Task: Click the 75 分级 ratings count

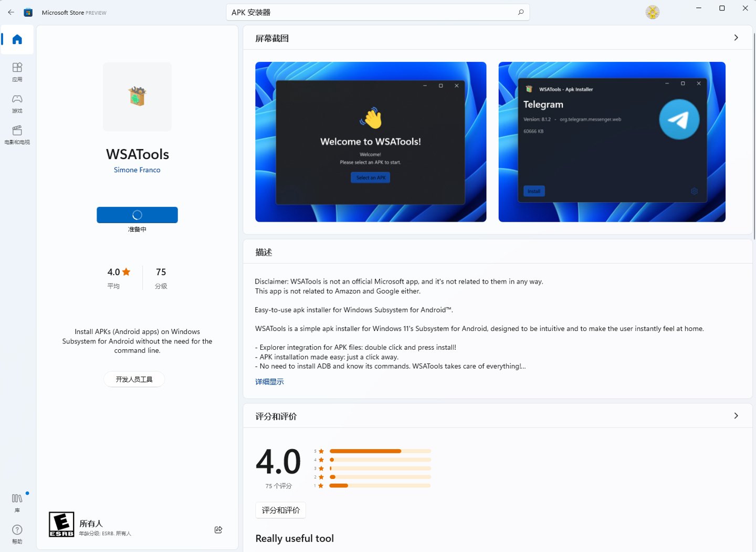Action: tap(161, 278)
